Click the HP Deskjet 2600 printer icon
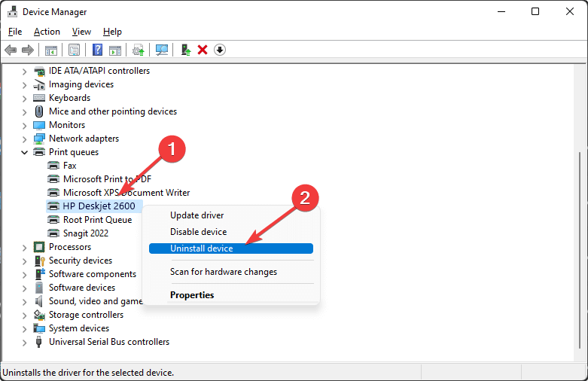 pyautogui.click(x=53, y=206)
